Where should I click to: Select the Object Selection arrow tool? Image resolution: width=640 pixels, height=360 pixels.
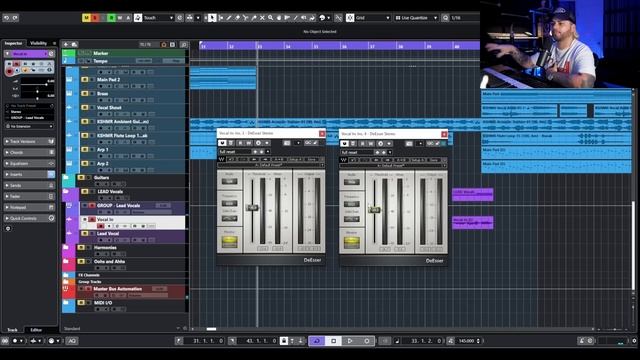(x=212, y=18)
